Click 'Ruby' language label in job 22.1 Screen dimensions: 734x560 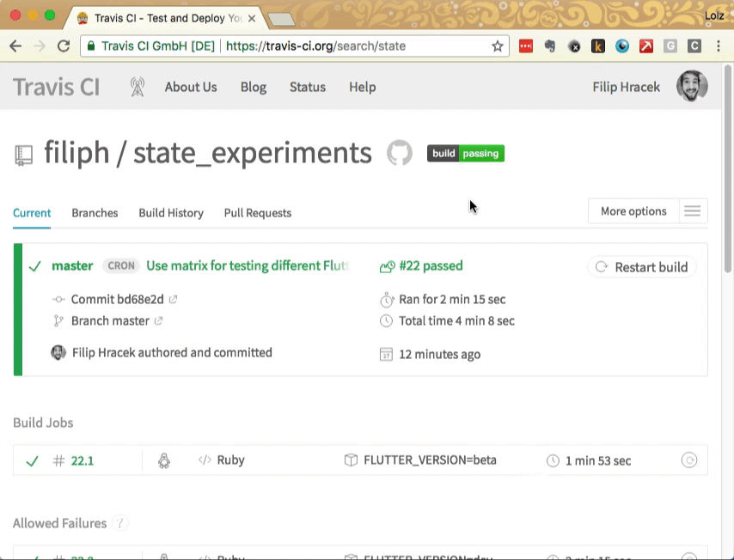click(231, 460)
